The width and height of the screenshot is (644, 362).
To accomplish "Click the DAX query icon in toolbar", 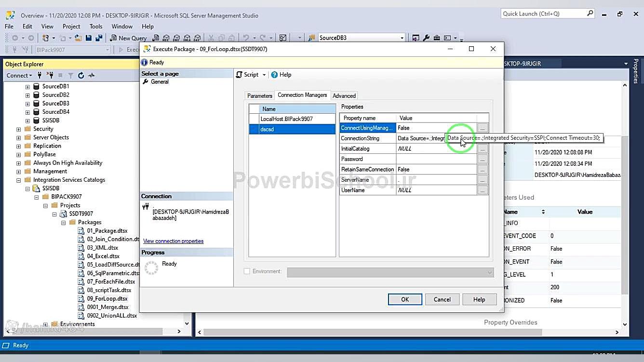I will pyautogui.click(x=198, y=38).
